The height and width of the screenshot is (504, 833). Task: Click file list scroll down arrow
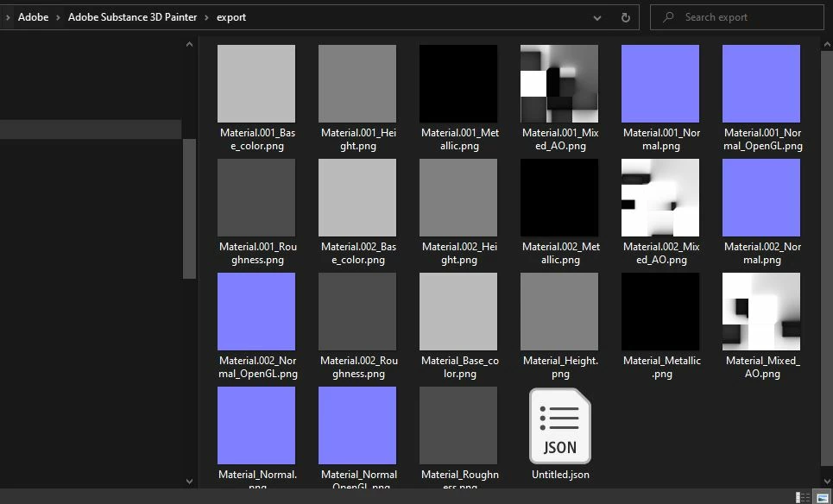click(827, 482)
